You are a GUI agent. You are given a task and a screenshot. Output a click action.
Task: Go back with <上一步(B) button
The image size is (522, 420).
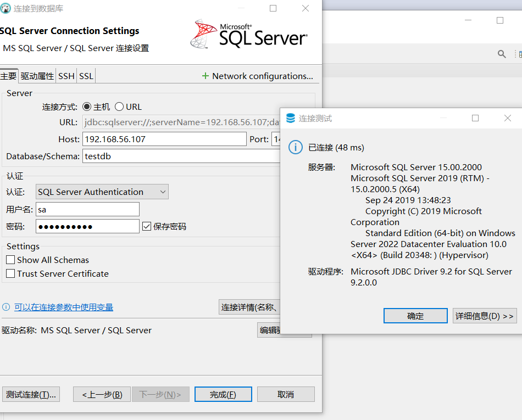[x=102, y=394]
